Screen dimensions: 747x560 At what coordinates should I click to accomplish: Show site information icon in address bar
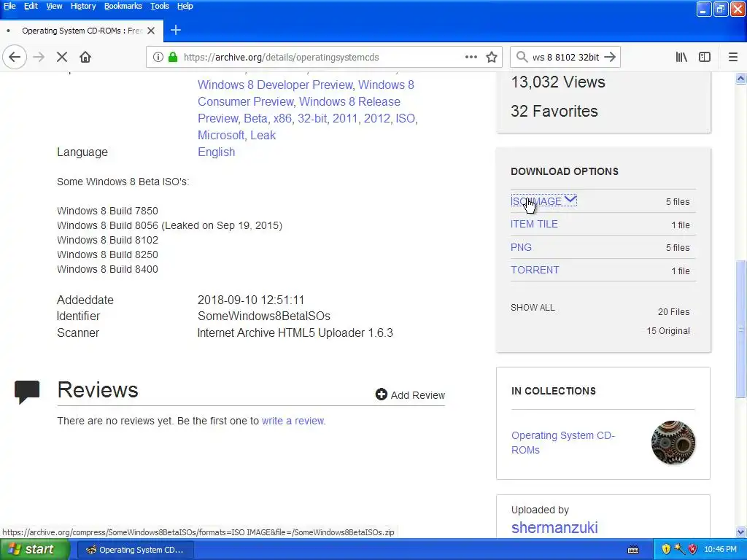[x=158, y=57]
